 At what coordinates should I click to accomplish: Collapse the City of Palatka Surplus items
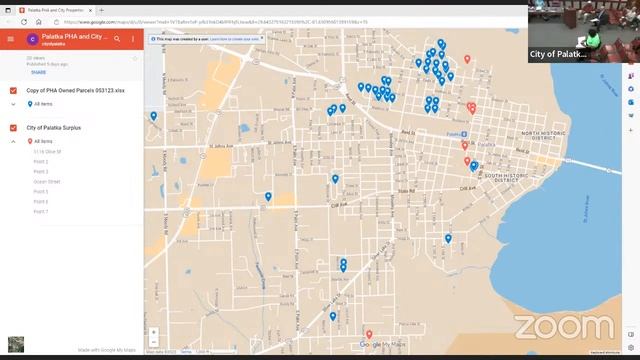[13, 141]
